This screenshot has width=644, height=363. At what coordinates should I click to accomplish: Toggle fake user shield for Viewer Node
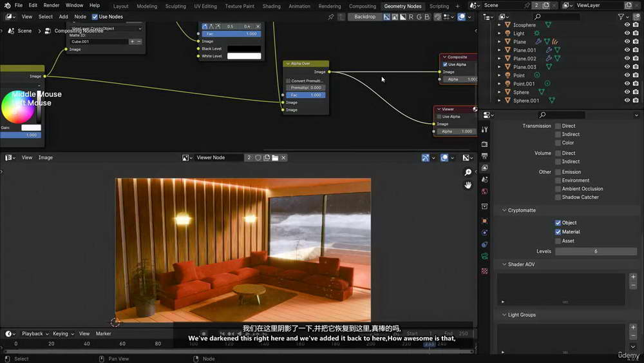tap(258, 157)
